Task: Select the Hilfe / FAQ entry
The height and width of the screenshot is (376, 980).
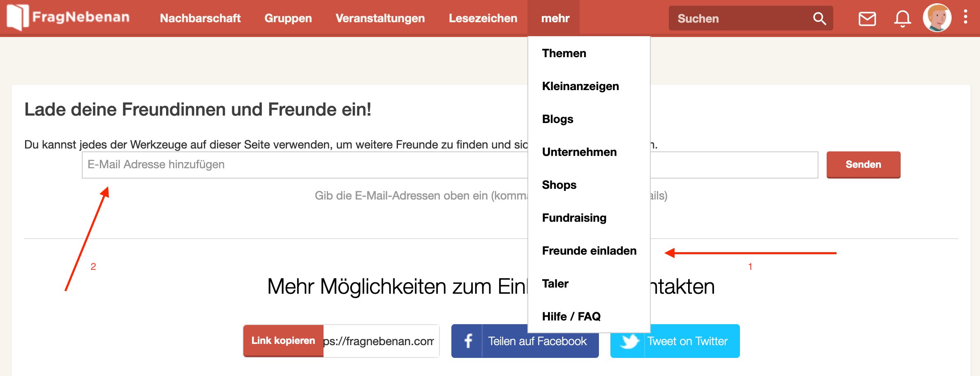Action: click(571, 316)
